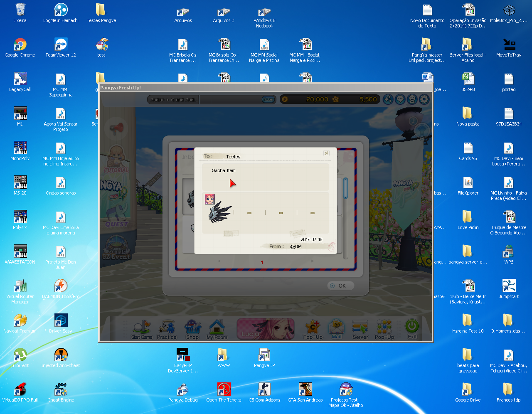Select the Driver Easy desktop icon
The width and height of the screenshot is (532, 414).
pos(61,323)
